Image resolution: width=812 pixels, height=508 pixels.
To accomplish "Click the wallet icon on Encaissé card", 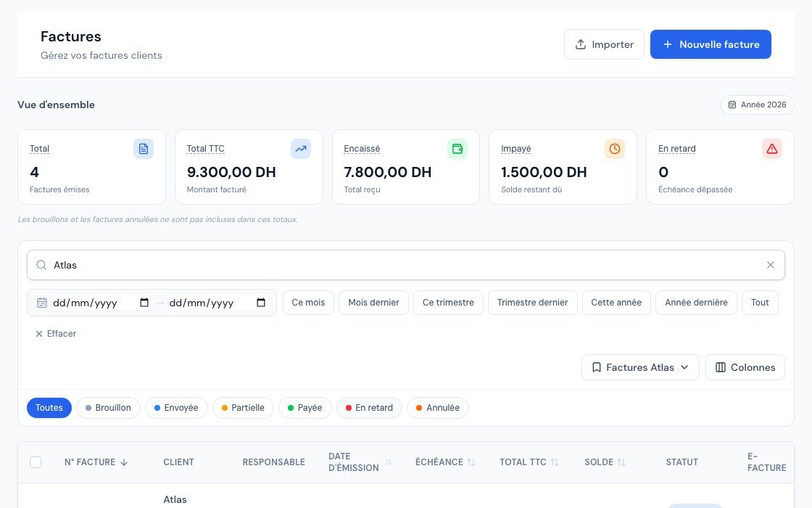I will 457,149.
